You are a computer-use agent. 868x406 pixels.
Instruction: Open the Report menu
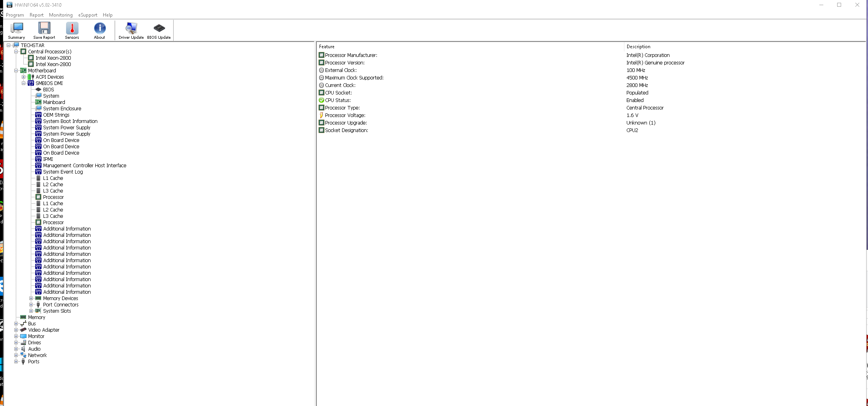pos(36,15)
